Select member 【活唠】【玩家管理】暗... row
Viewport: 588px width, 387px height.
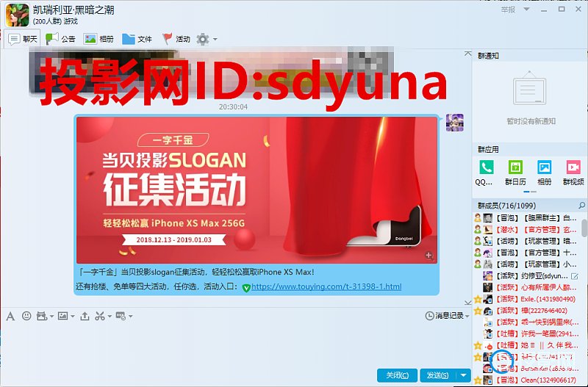(526, 242)
